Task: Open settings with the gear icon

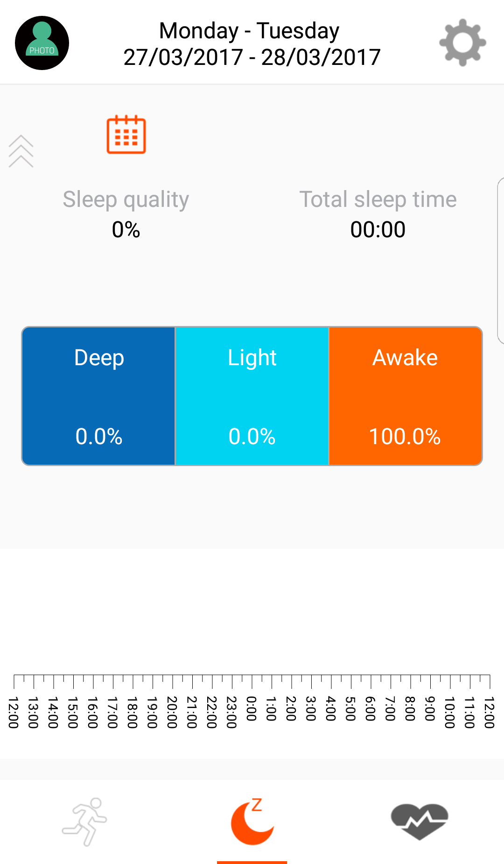Action: [x=462, y=42]
